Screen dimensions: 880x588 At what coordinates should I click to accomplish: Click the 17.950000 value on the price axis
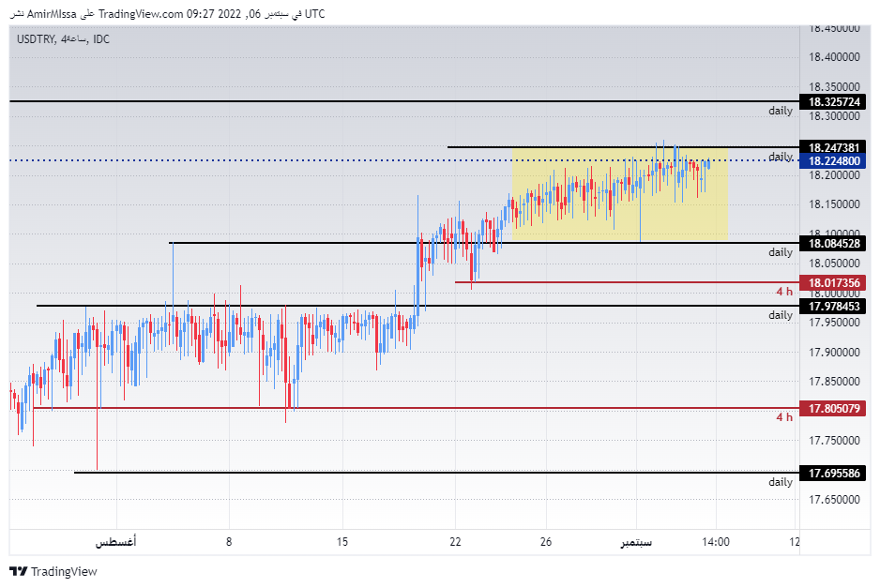coord(834,323)
